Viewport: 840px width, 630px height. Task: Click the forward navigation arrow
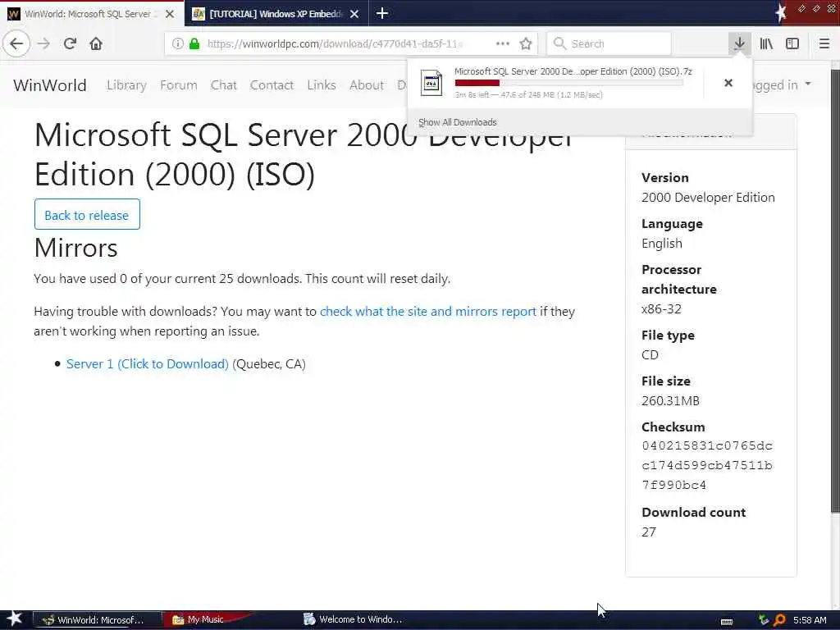pyautogui.click(x=44, y=43)
